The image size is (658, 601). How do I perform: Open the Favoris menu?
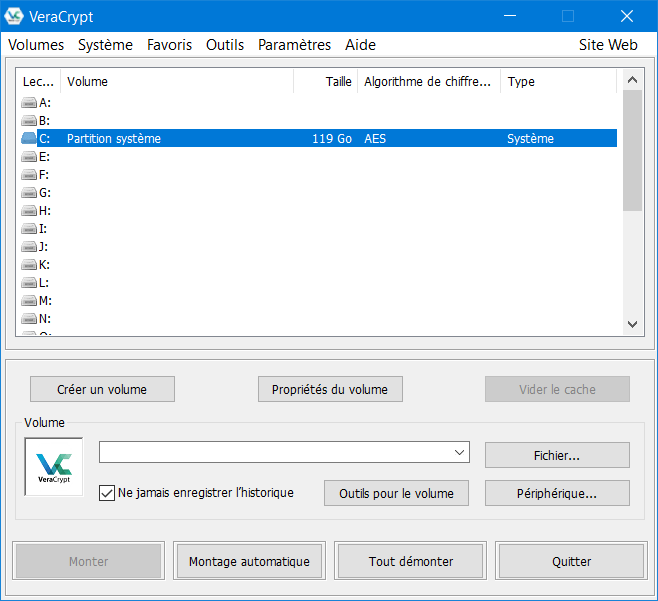(x=170, y=45)
